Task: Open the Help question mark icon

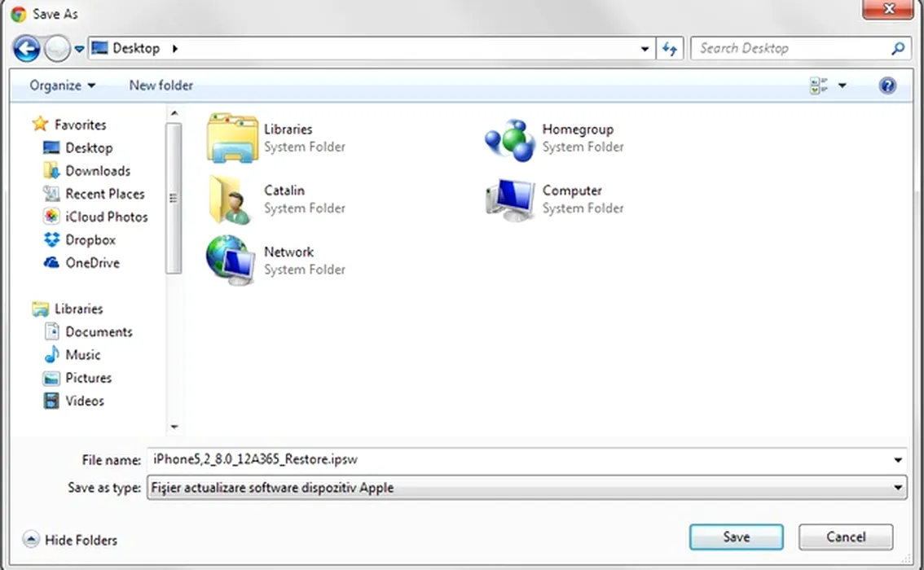Action: tap(887, 85)
